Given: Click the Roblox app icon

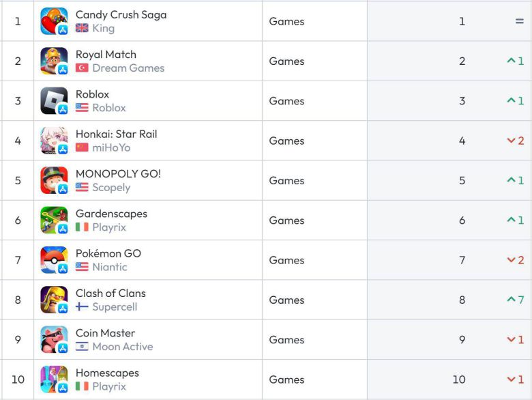Looking at the screenshot, I should click(54, 101).
